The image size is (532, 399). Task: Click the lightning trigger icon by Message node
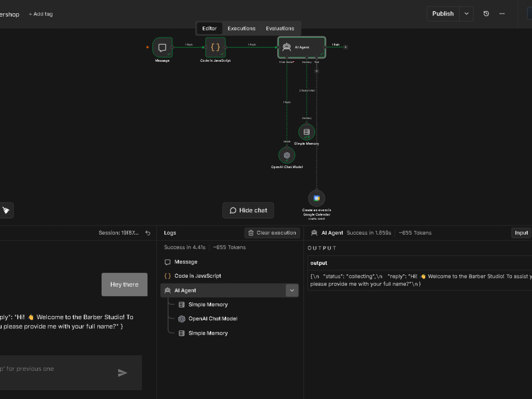tap(147, 47)
